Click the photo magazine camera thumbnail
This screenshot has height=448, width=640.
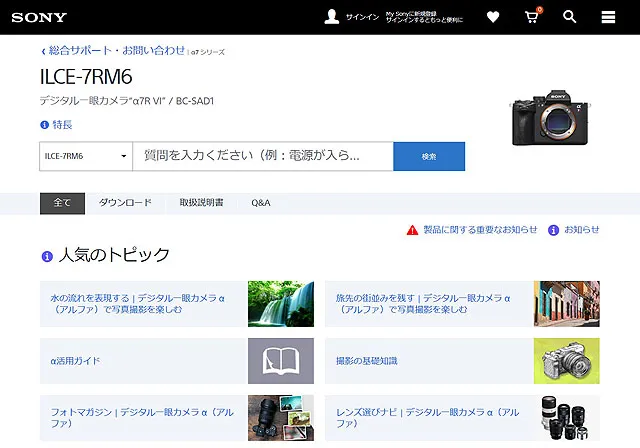click(x=281, y=418)
